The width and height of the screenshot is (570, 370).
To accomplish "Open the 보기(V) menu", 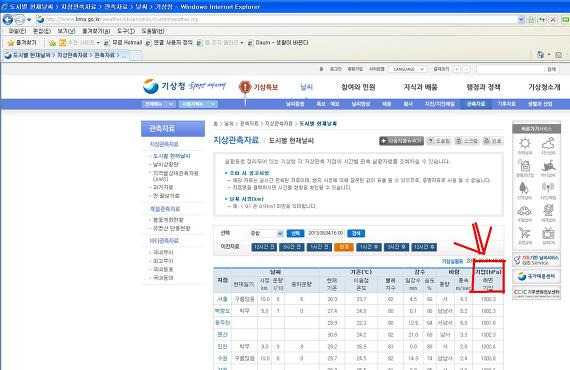I will pyautogui.click(x=66, y=31).
